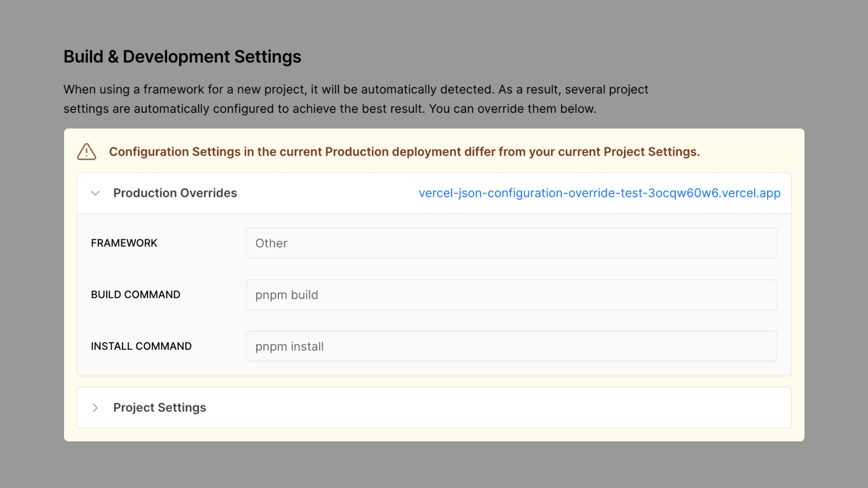
Task: Click the Production Overrides header title
Action: pyautogui.click(x=175, y=193)
